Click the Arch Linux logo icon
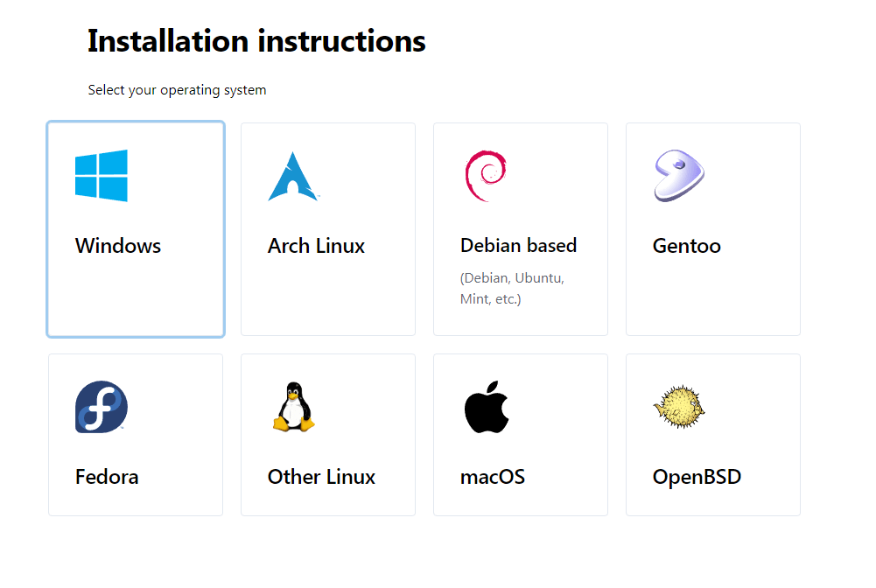This screenshot has width=876, height=588. [x=293, y=176]
